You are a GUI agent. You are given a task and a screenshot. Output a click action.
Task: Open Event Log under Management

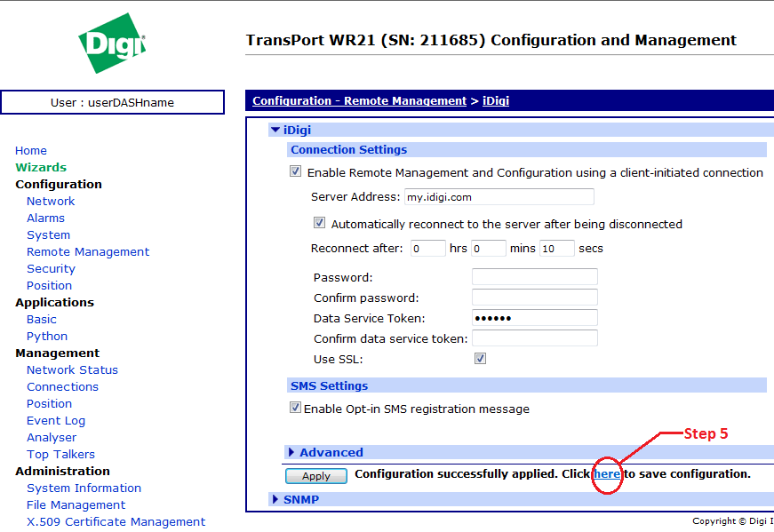click(x=56, y=420)
